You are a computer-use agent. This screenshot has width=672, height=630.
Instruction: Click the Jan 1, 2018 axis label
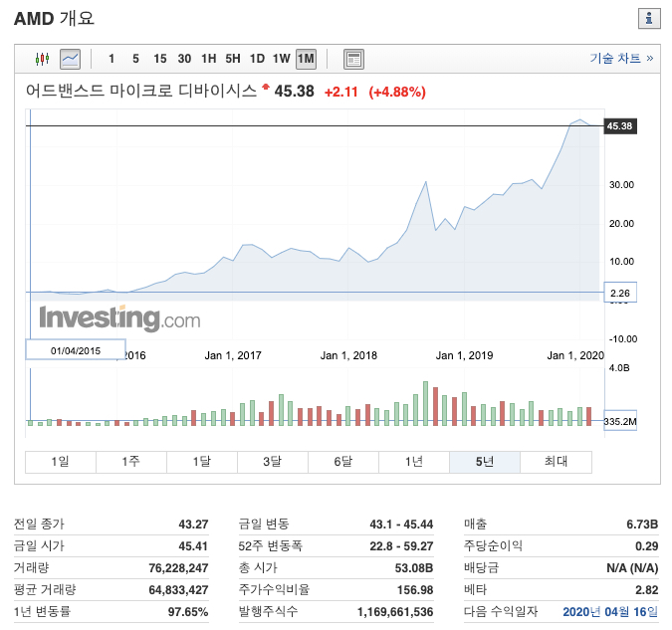tap(348, 355)
